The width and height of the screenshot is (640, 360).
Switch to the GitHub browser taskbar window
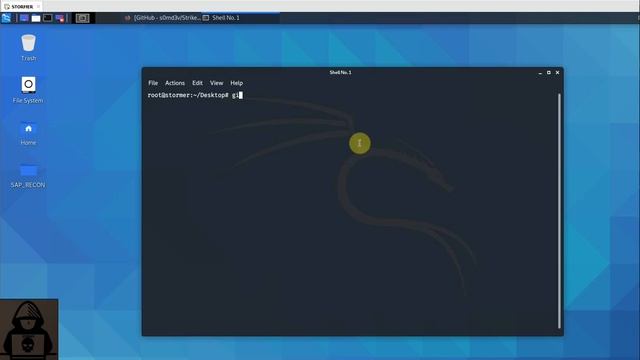[162, 18]
